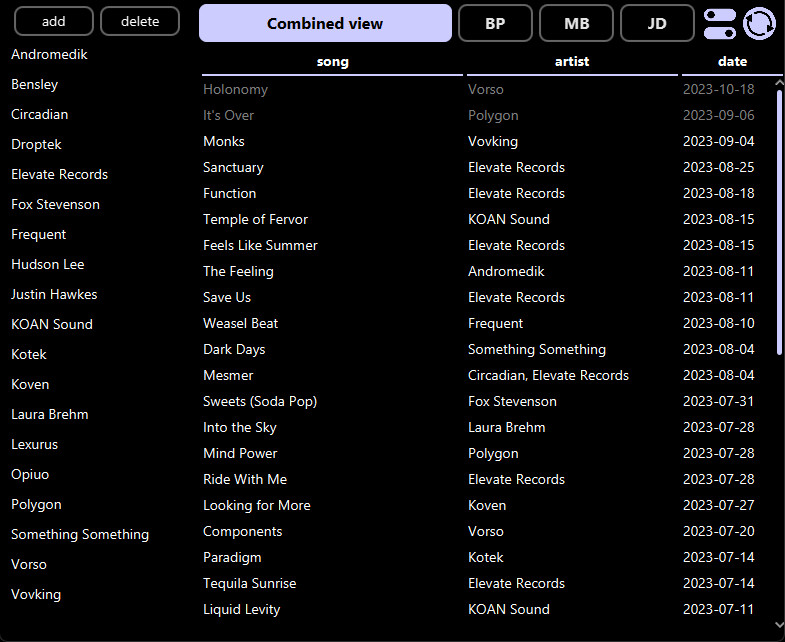Switch to Combined view tab

(x=325, y=24)
